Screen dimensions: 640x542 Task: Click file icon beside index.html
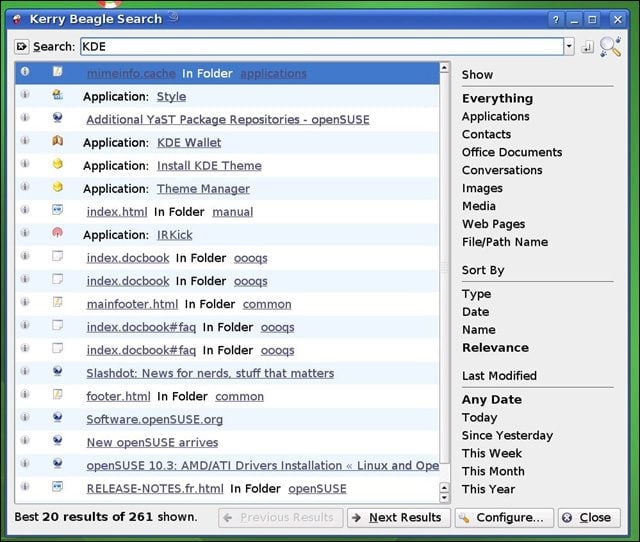pyautogui.click(x=58, y=210)
